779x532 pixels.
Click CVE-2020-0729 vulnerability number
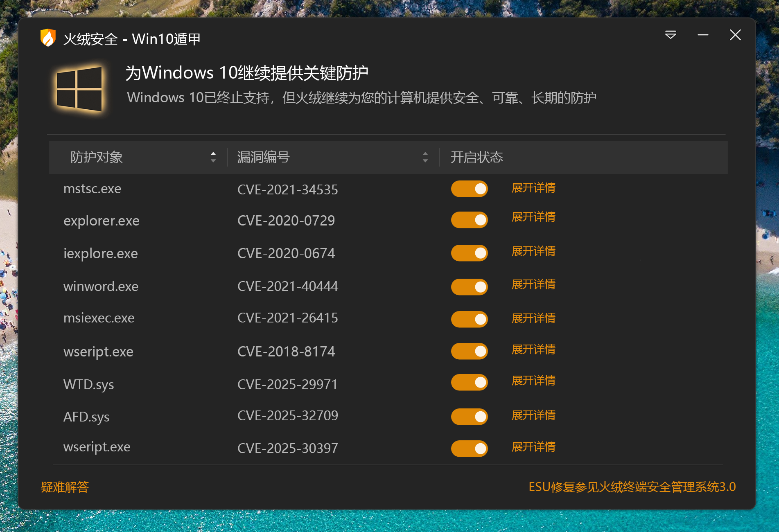(286, 221)
